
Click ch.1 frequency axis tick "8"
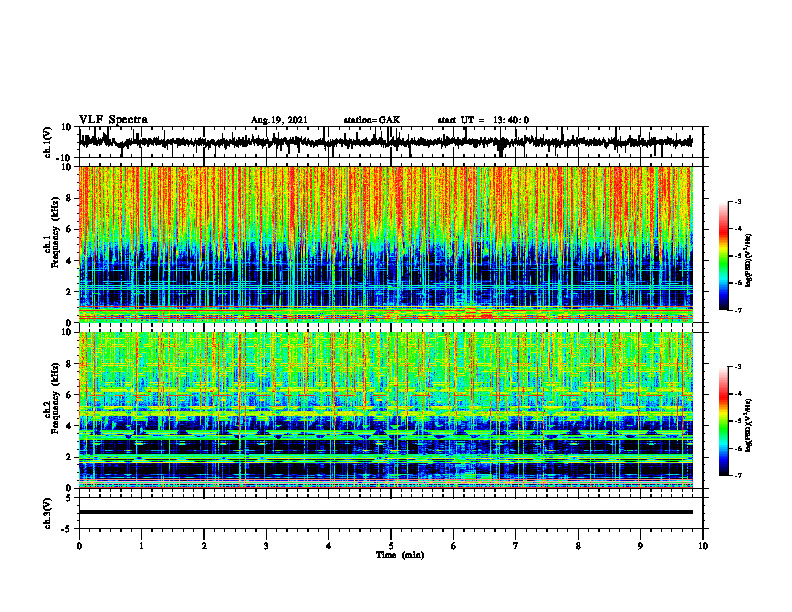(x=69, y=198)
